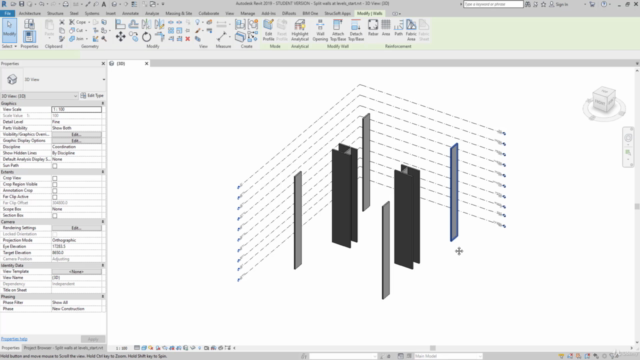The width and height of the screenshot is (640, 360).
Task: Open the Properties help link
Action: pyautogui.click(x=14, y=339)
